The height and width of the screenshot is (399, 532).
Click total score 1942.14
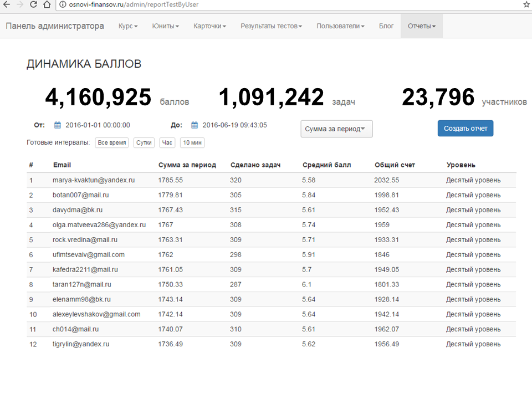click(386, 315)
